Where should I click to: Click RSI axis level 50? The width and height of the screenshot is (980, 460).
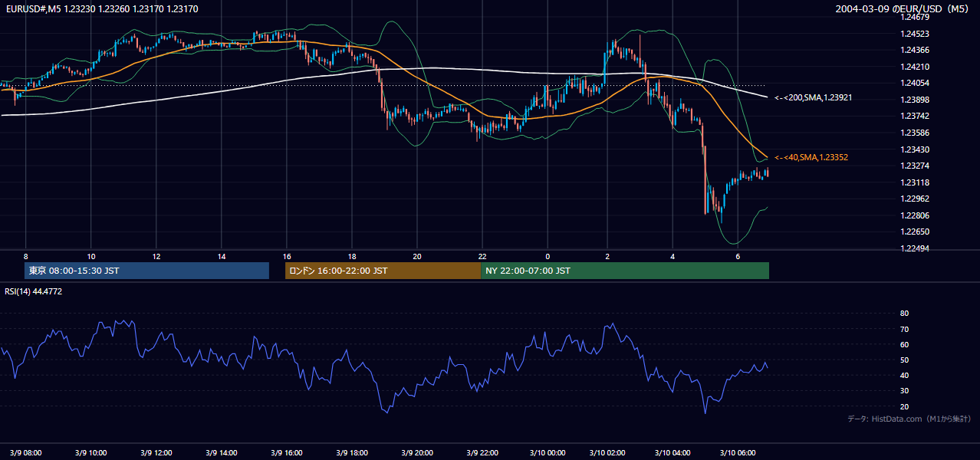(x=904, y=360)
